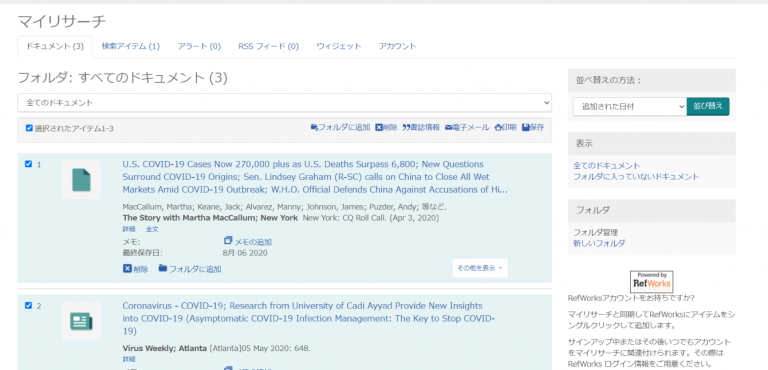Screen dimensions: 768x370
Task: Click メモの追加 for document 1
Action: pyautogui.click(x=247, y=242)
